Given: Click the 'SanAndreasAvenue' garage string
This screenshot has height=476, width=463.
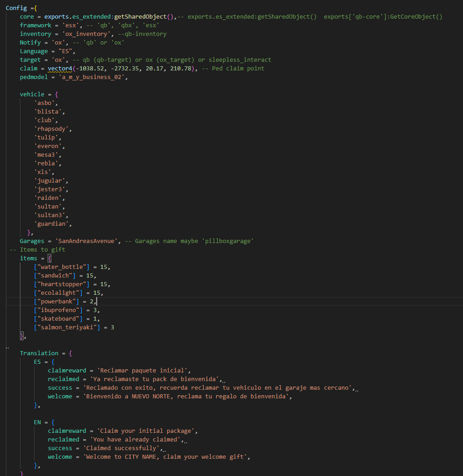Looking at the screenshot, I should (86, 241).
